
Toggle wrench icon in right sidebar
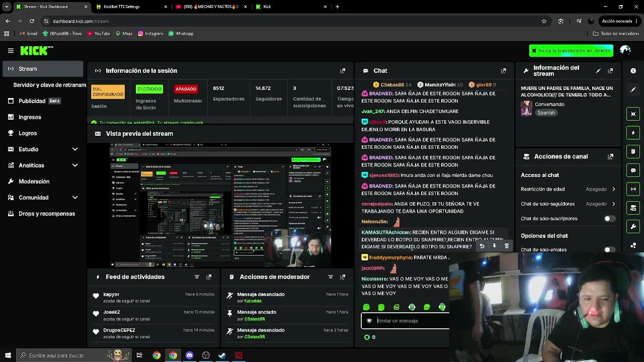633,227
